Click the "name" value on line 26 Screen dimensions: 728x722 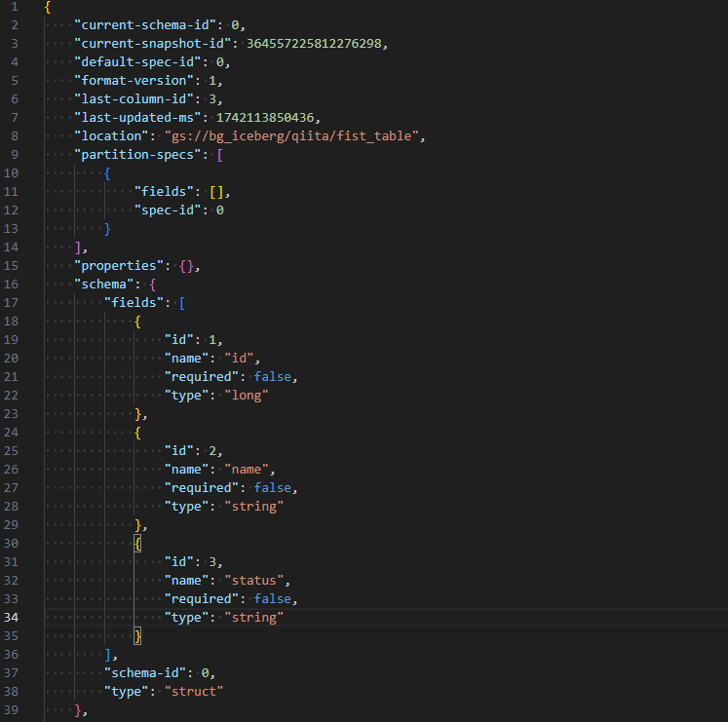247,470
